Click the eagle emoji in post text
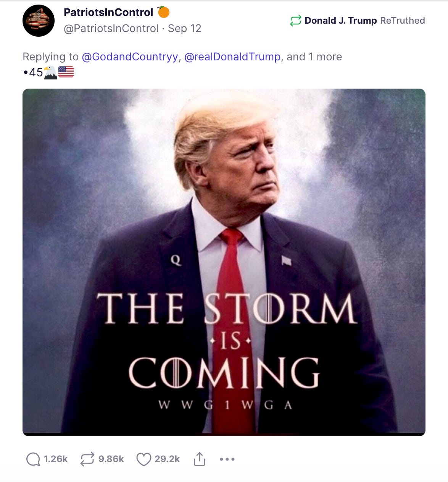This screenshot has width=448, height=482. click(50, 72)
